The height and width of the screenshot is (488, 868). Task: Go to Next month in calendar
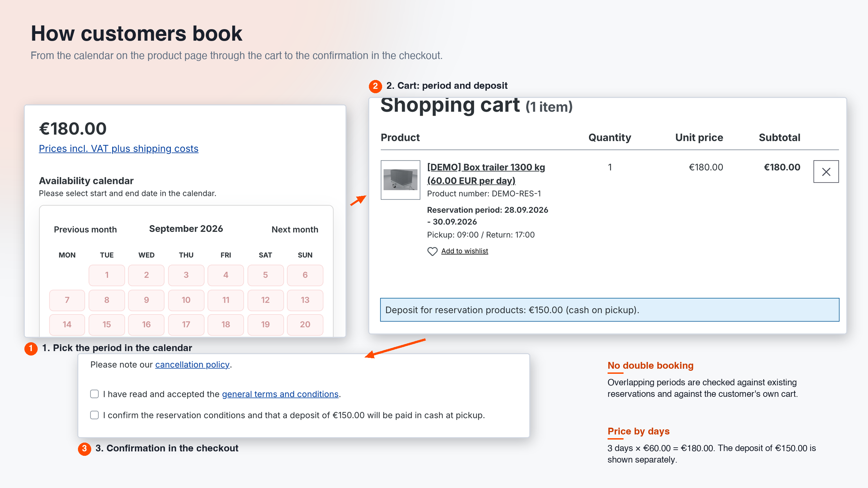tap(295, 229)
